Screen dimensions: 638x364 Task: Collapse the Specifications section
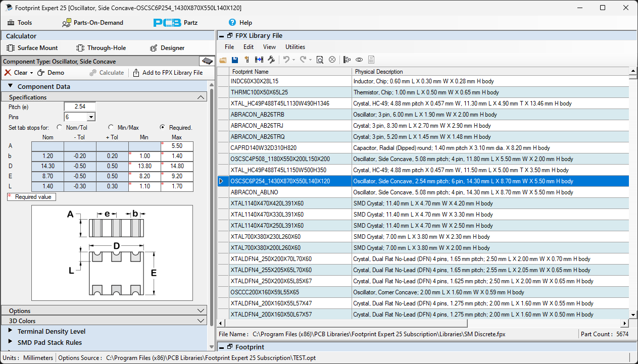(201, 97)
